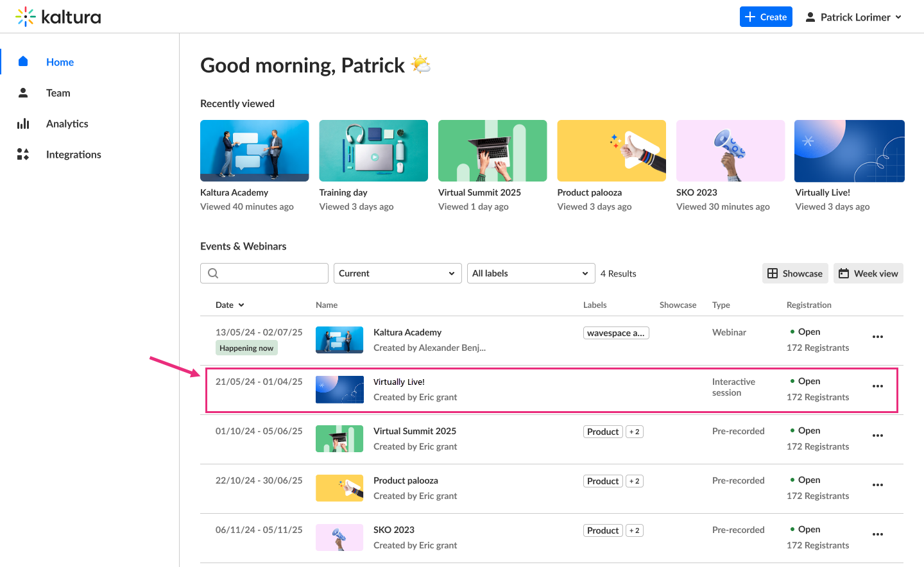Viewport: 924px width, 567px height.
Task: Open Virtually Live! recently viewed thumbnail
Action: click(x=850, y=151)
